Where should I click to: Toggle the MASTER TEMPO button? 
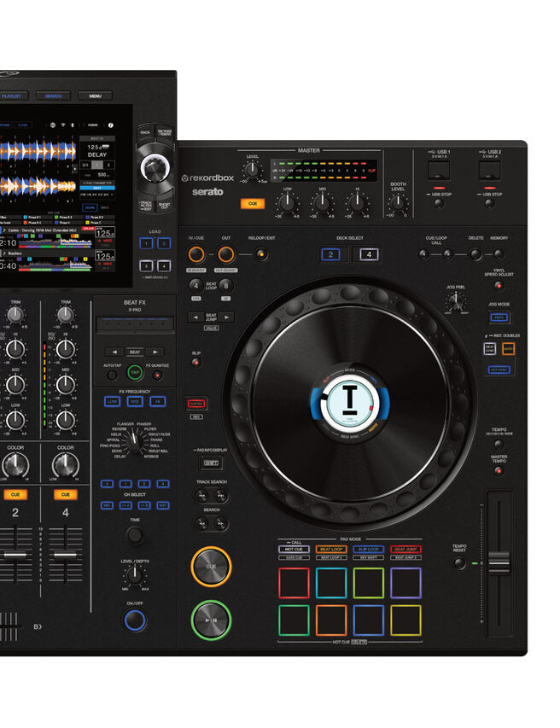click(499, 470)
